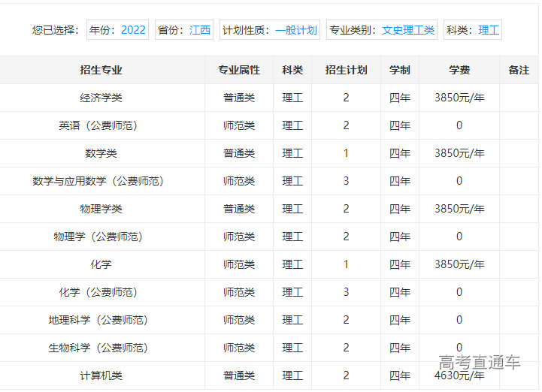
Task: Select the 经济学类 major row
Action: click(101, 98)
